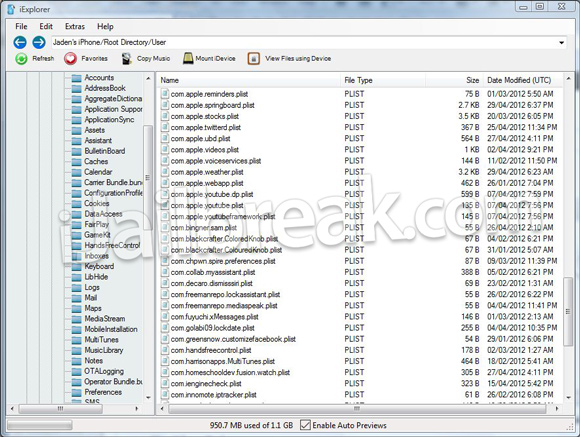Image resolution: width=580 pixels, height=437 pixels.
Task: Click the AddressBook folder icon
Action: click(77, 88)
